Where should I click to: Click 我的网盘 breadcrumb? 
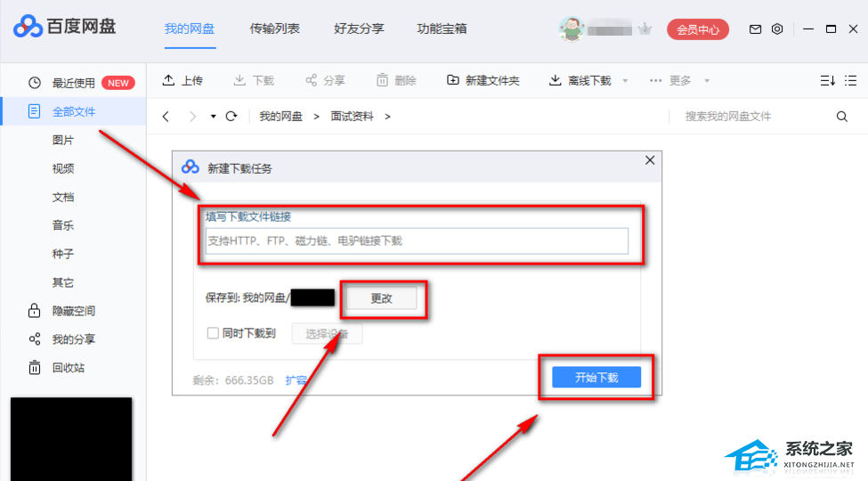(x=280, y=117)
